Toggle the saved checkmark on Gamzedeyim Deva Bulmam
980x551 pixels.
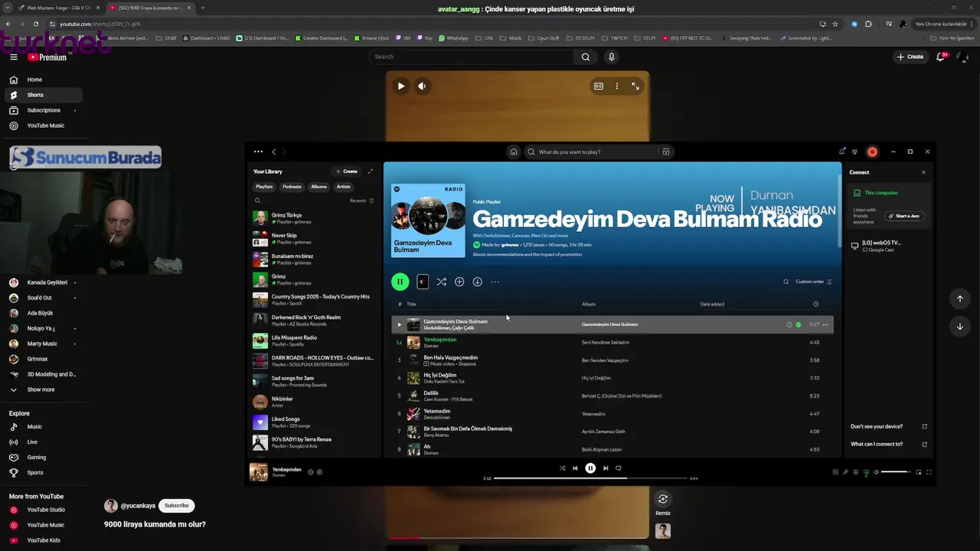tap(799, 324)
